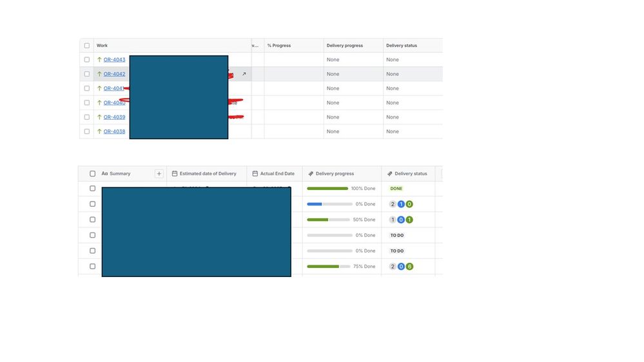The image size is (644, 362).
Task: Click the DONE status badge
Action: click(x=396, y=188)
